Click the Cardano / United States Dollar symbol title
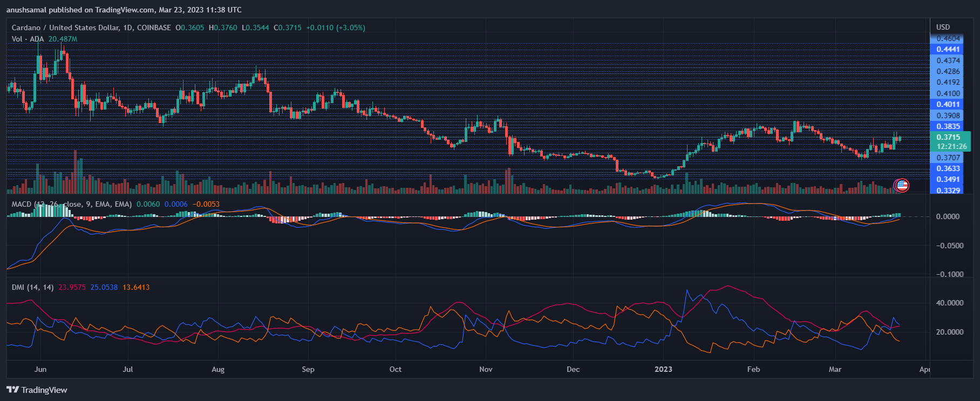The image size is (980, 401). (65, 28)
